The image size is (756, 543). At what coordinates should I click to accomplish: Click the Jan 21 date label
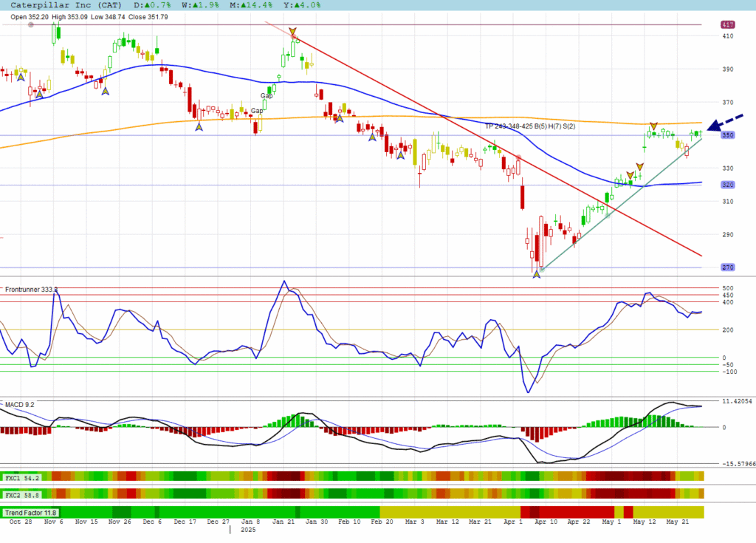(283, 522)
